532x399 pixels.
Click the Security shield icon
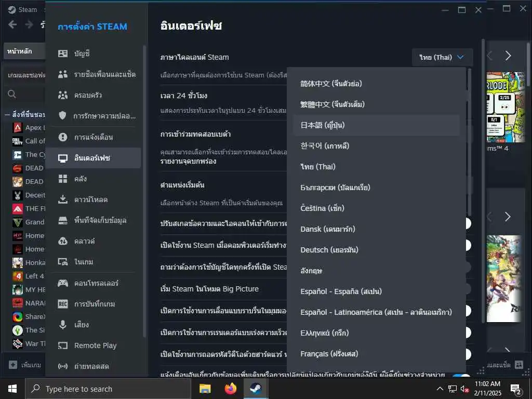[63, 116]
